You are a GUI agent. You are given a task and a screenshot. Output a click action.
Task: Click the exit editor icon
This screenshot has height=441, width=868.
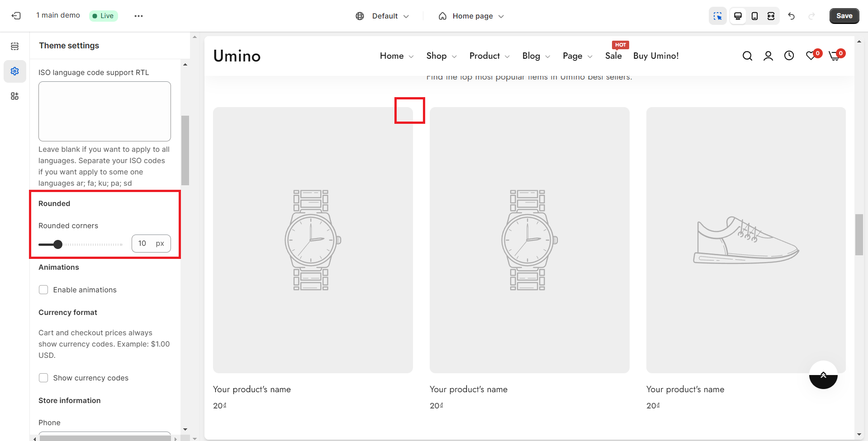tap(16, 16)
